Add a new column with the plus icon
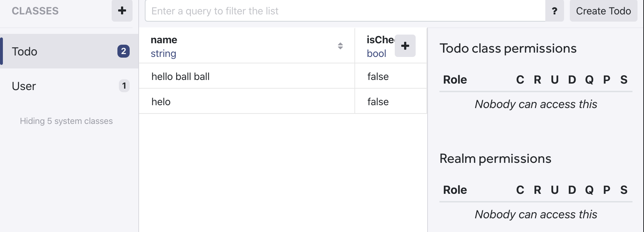The width and height of the screenshot is (644, 232). point(405,46)
